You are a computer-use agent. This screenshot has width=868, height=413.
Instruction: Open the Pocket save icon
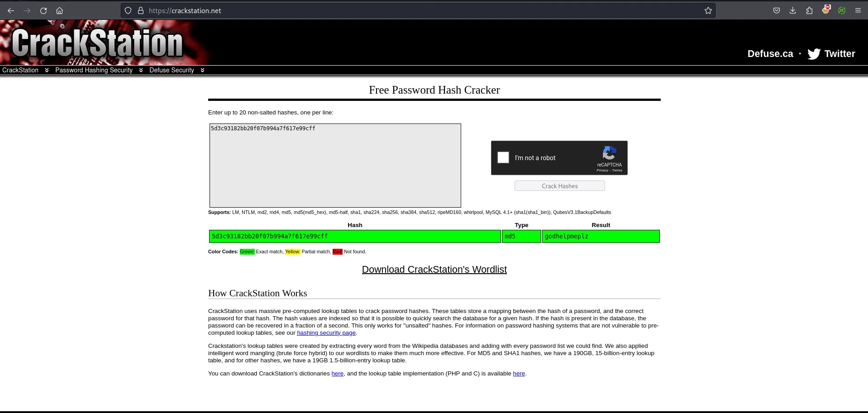click(x=777, y=10)
